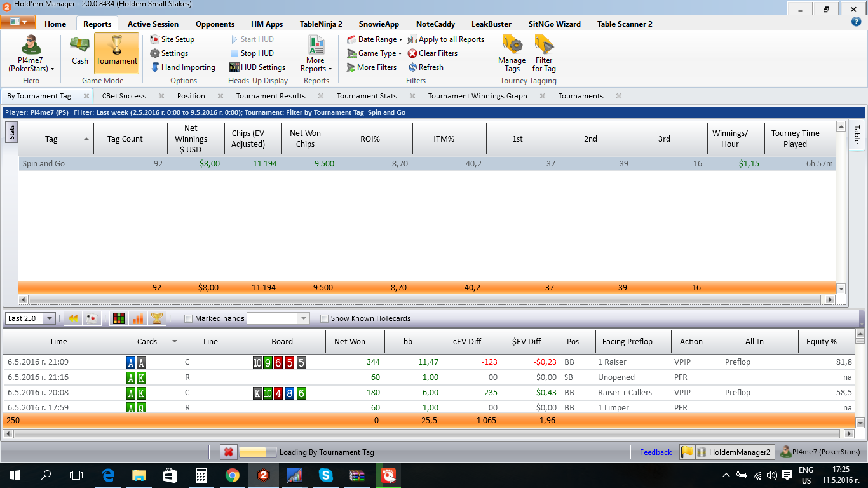Open More Reports dropdown

coord(316,53)
